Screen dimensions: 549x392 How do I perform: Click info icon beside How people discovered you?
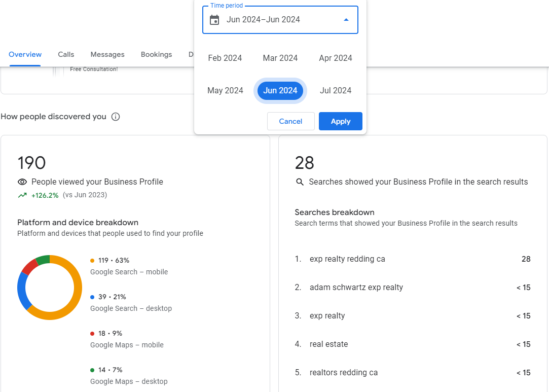pyautogui.click(x=116, y=117)
